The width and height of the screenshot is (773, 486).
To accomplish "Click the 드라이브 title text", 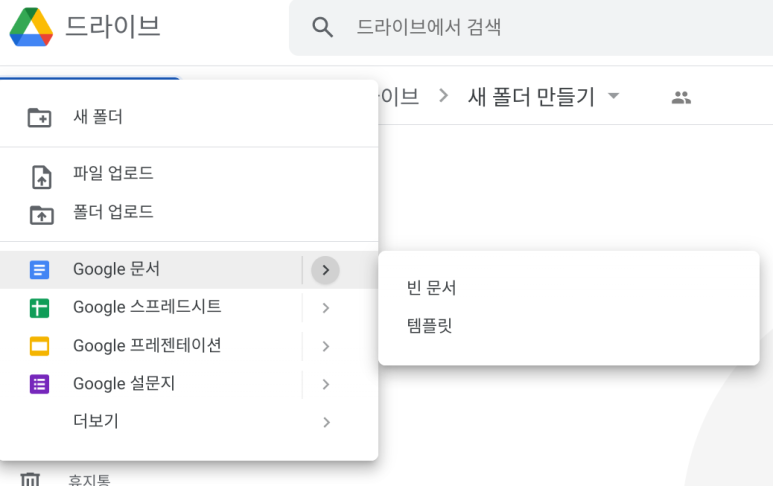I will [112, 27].
